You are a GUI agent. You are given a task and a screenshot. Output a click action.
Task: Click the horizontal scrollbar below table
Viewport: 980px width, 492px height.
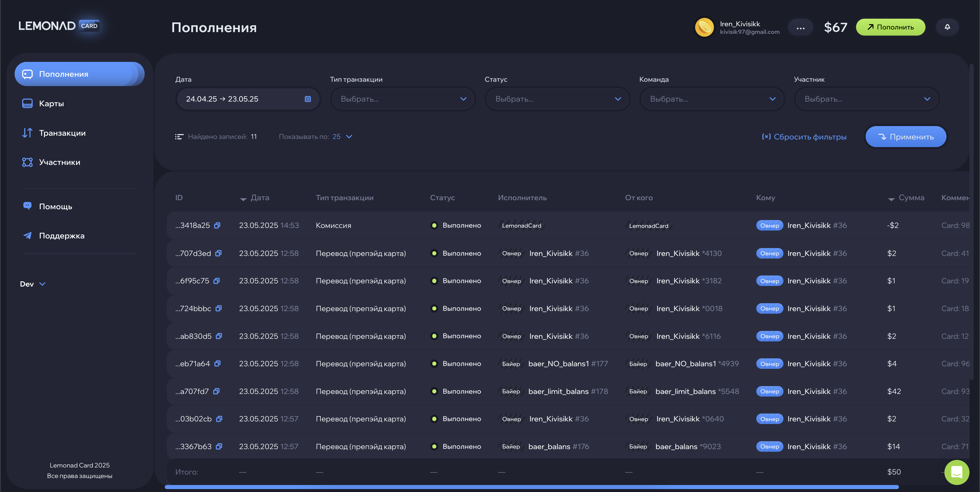point(531,487)
